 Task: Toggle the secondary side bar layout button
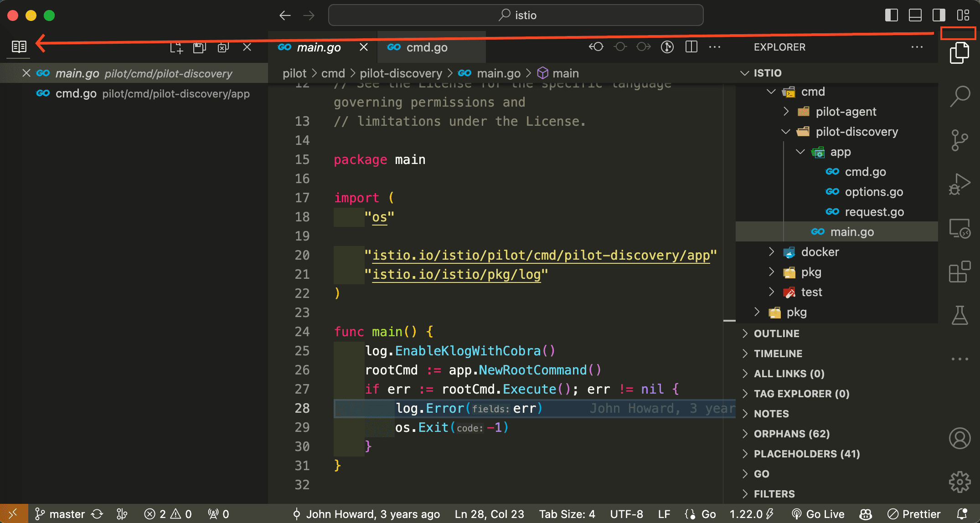[939, 15]
